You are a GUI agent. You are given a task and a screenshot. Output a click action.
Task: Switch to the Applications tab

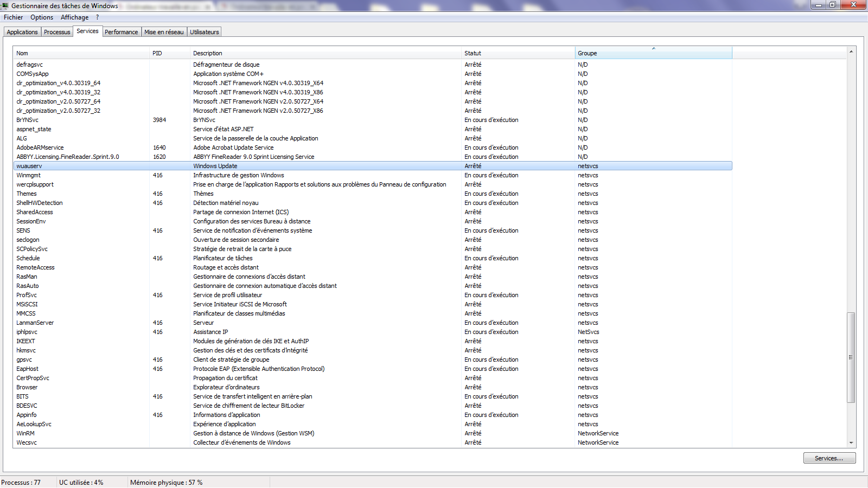22,32
